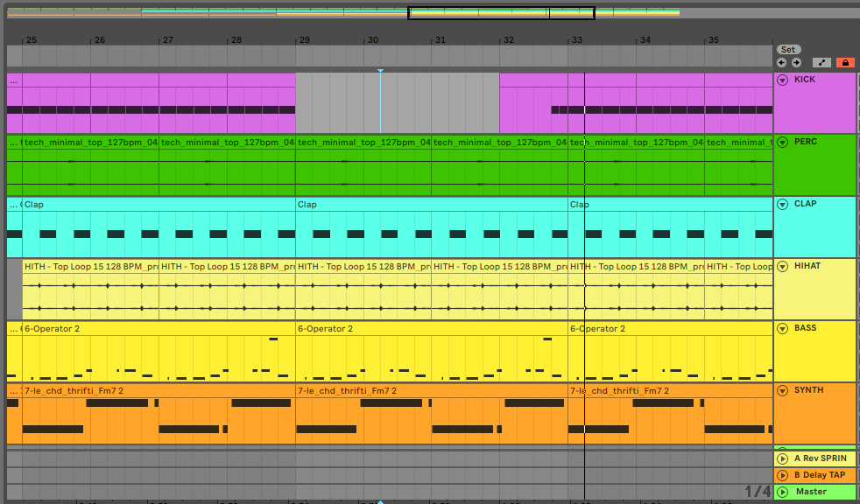Unfold the Master track

click(x=783, y=492)
